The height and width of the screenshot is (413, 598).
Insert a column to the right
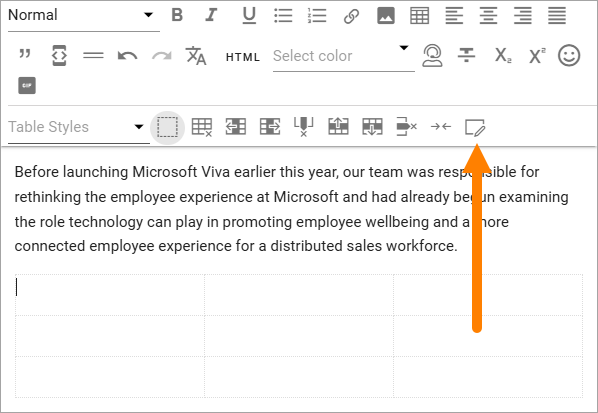(x=270, y=127)
